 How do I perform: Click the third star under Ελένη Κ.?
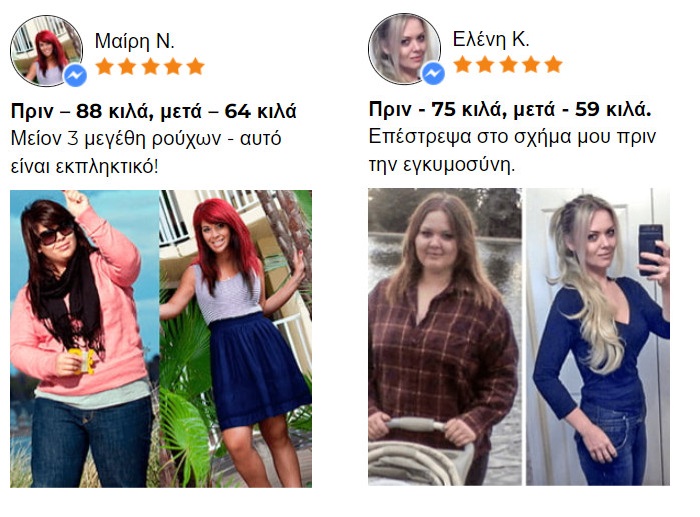pos(508,64)
